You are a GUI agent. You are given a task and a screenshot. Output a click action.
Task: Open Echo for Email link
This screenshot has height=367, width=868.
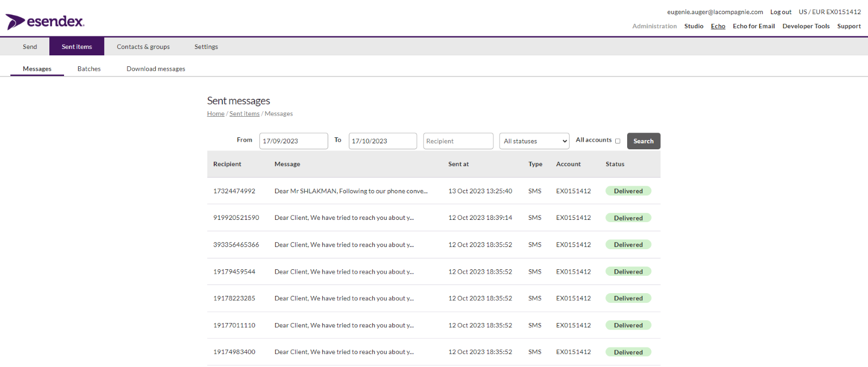(x=754, y=26)
